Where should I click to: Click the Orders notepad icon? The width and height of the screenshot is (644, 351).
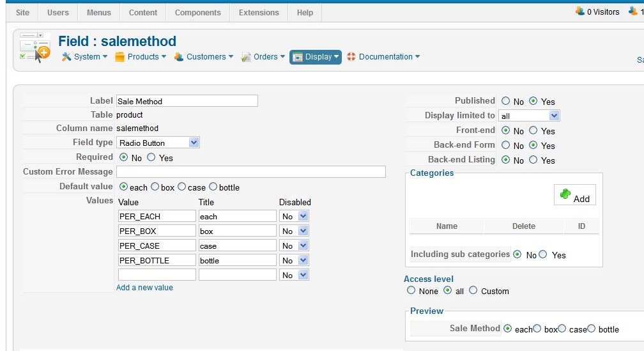coord(245,57)
